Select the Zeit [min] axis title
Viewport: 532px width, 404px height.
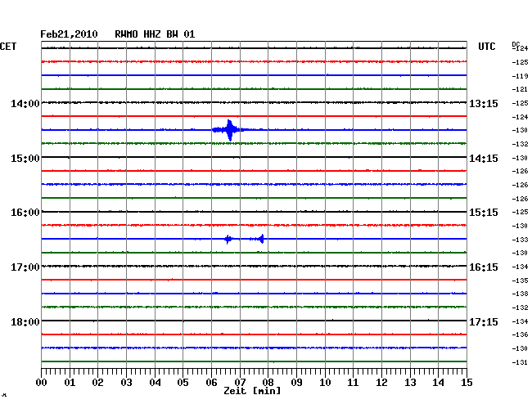tap(252, 391)
